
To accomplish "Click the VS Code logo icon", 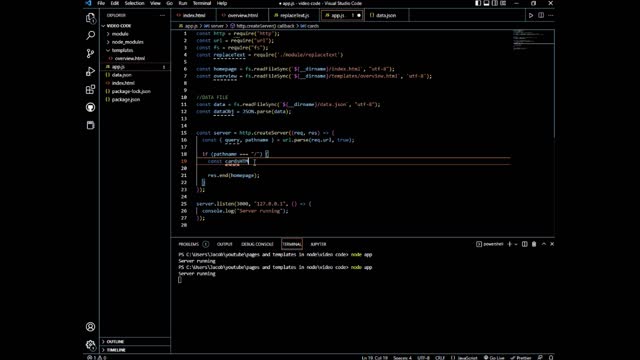I will [89, 3].
